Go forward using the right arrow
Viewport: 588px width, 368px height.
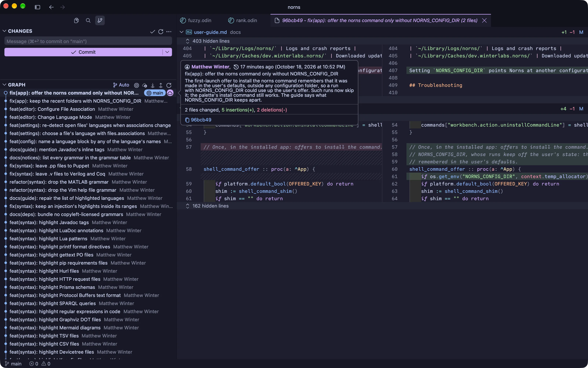point(62,7)
